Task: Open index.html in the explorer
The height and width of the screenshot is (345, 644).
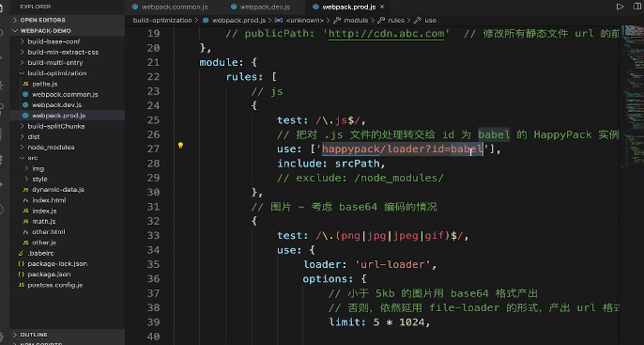Action: [49, 200]
